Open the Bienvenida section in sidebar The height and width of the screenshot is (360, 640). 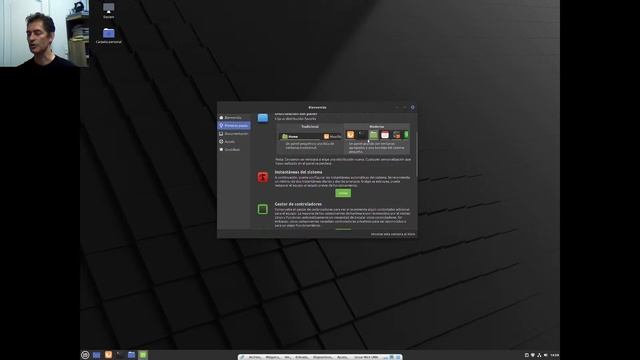[x=233, y=118]
